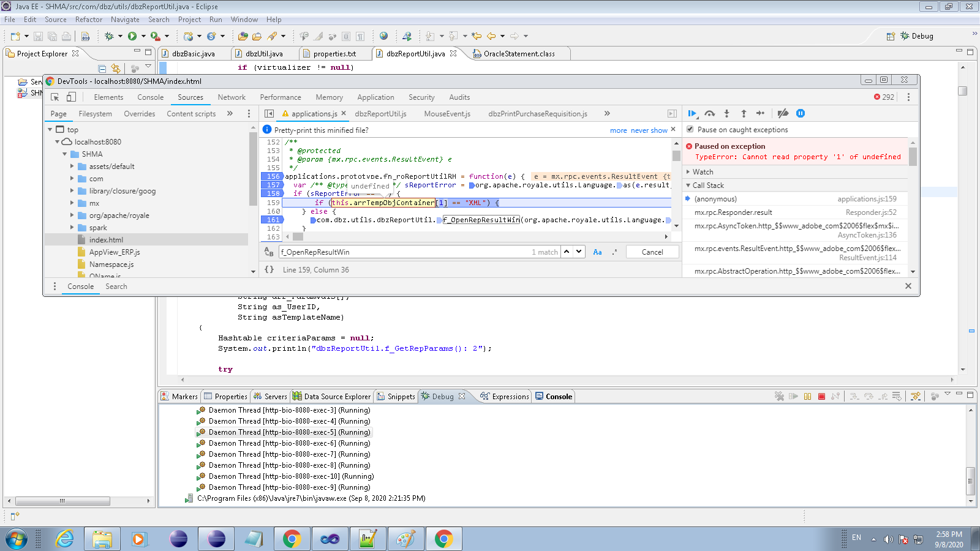Open Chrome from the Windows taskbar
The image size is (980, 551).
coord(292,539)
